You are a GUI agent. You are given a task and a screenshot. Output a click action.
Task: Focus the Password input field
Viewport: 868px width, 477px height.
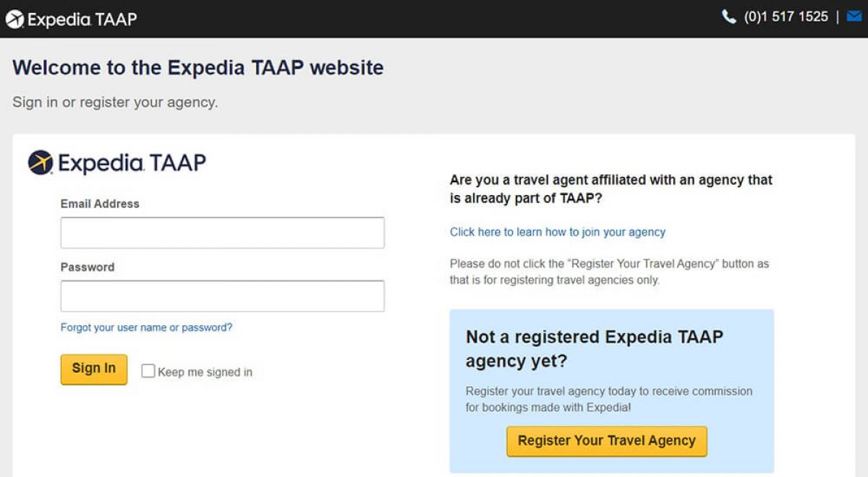click(222, 296)
